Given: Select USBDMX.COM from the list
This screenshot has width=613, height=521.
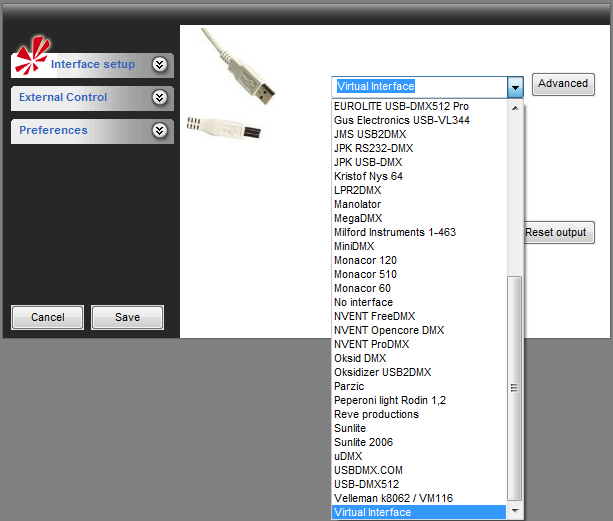Looking at the screenshot, I should coord(419,471).
